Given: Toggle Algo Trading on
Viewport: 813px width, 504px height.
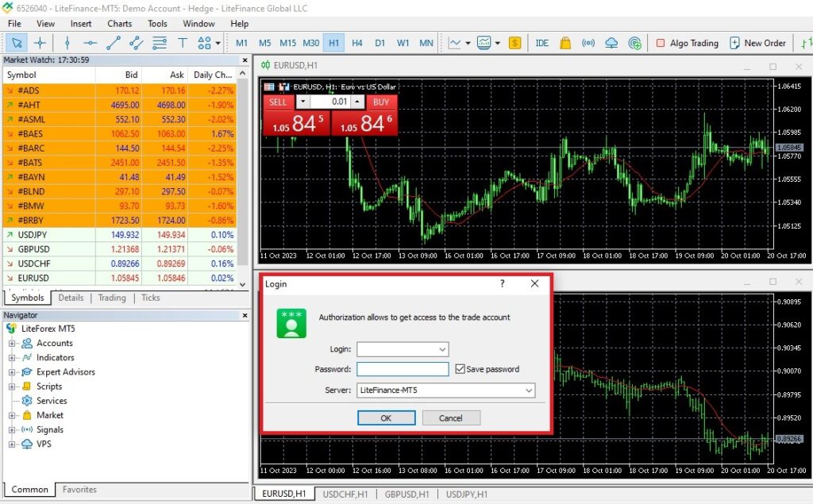Looking at the screenshot, I should point(687,43).
